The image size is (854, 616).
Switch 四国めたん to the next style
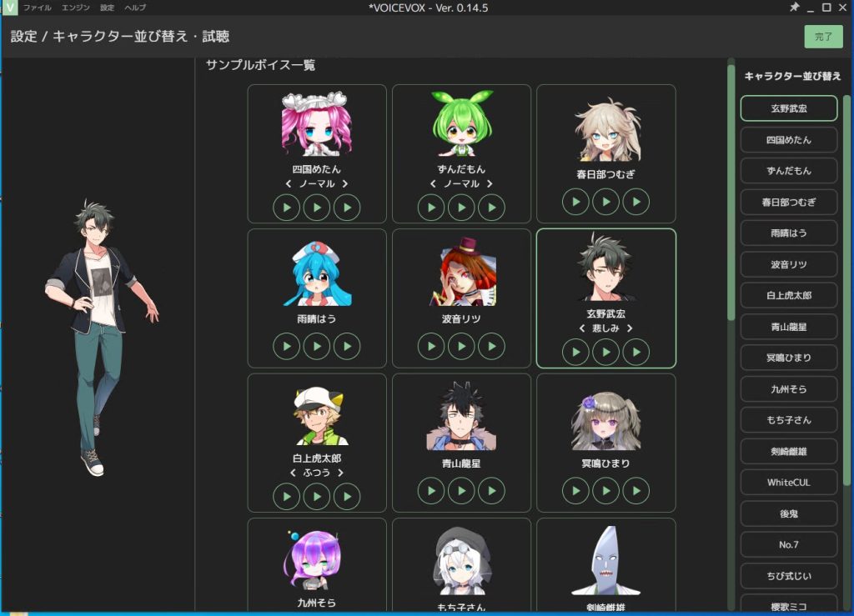pyautogui.click(x=344, y=184)
